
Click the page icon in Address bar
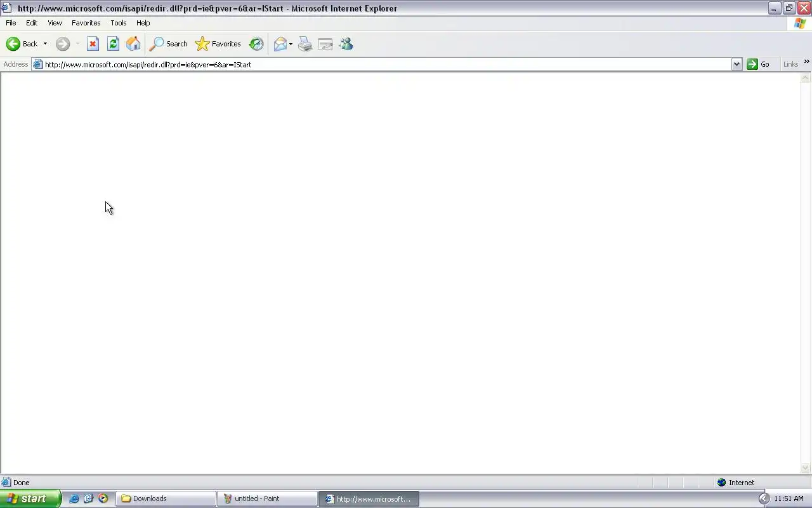coord(37,64)
